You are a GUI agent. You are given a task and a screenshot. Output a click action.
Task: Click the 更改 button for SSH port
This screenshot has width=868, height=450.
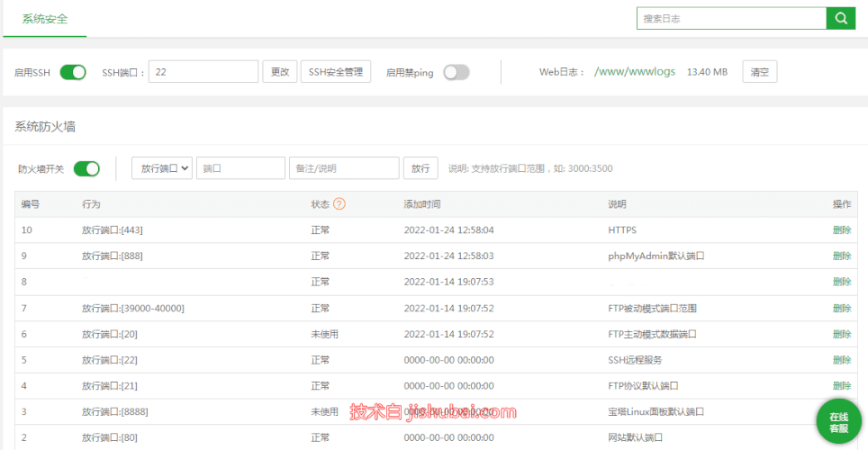click(x=279, y=72)
